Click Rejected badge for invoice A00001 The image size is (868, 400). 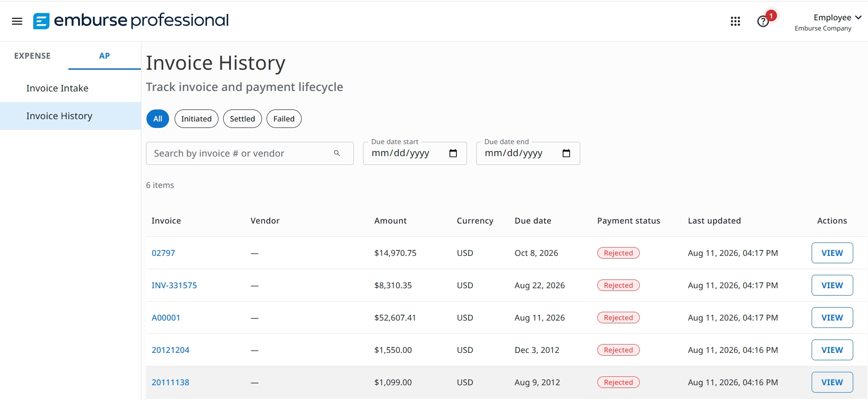619,318
